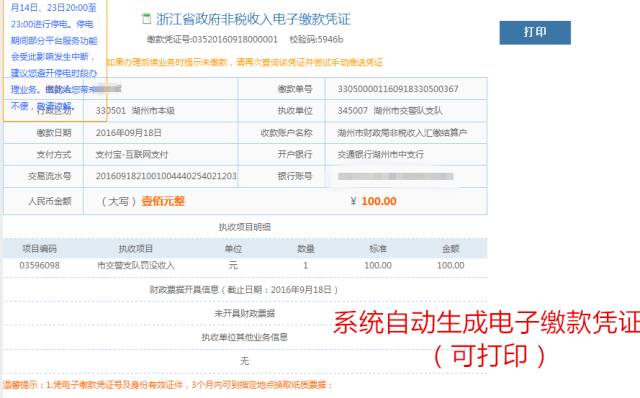
Task: Click the 执收单位其他业务信息 heading
Action: click(x=244, y=337)
